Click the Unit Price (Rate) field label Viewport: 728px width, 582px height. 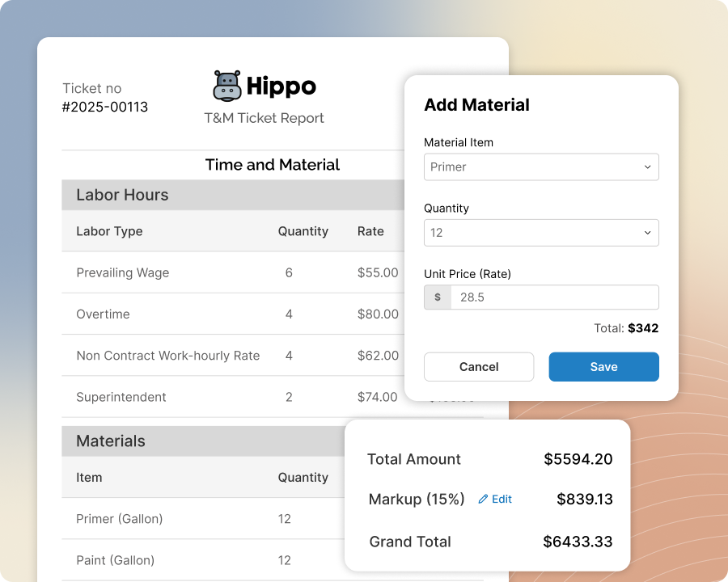pyautogui.click(x=468, y=274)
